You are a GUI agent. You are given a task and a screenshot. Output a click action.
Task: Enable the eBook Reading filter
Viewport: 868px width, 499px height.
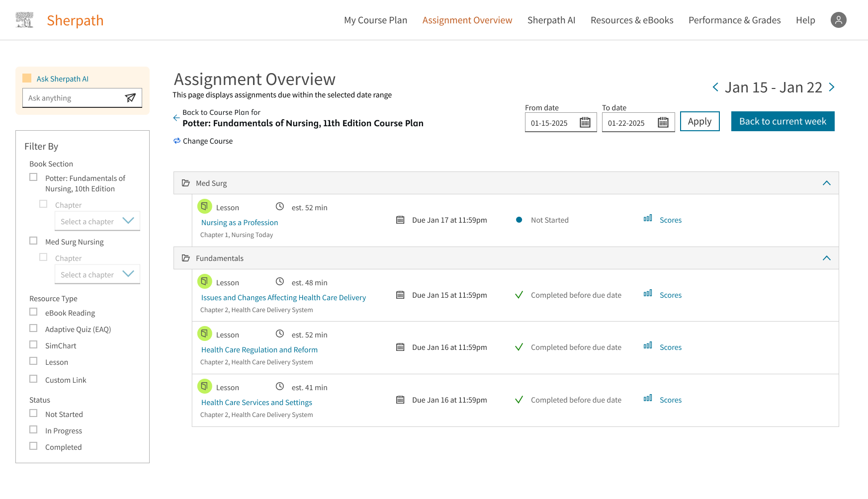[33, 312]
